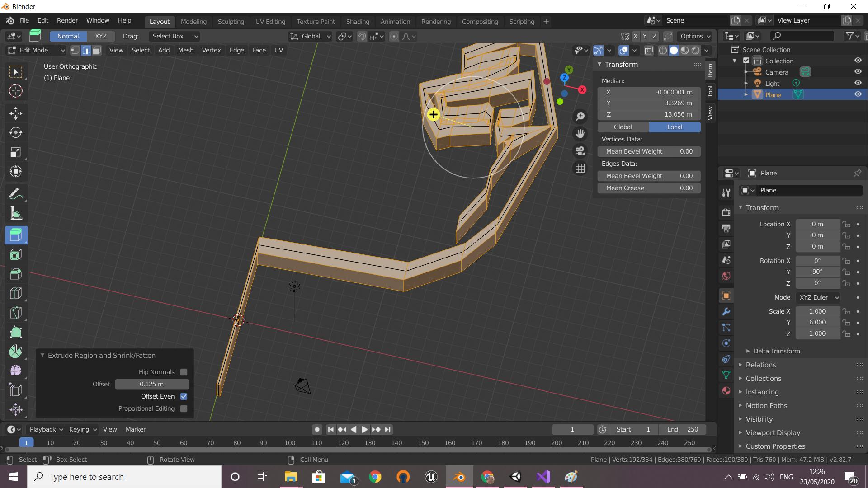Viewport: 868px width, 488px height.
Task: Click the Plane object in outliner
Action: pos(772,95)
